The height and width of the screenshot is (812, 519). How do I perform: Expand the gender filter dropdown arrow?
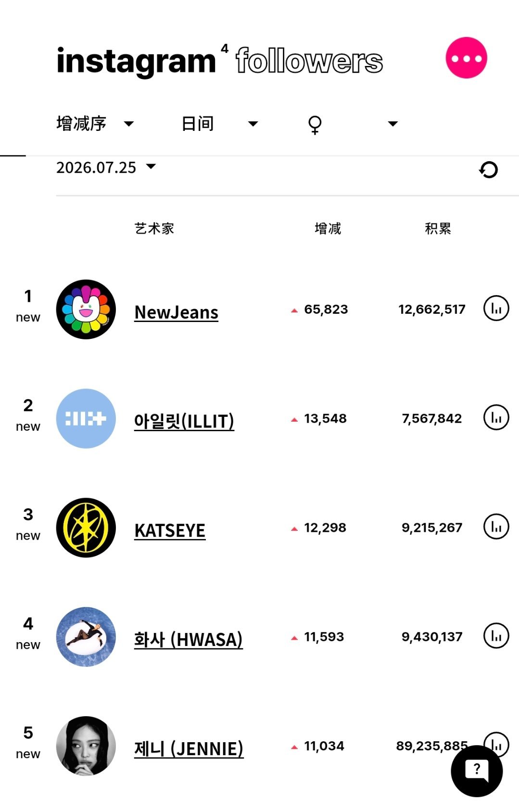click(393, 124)
